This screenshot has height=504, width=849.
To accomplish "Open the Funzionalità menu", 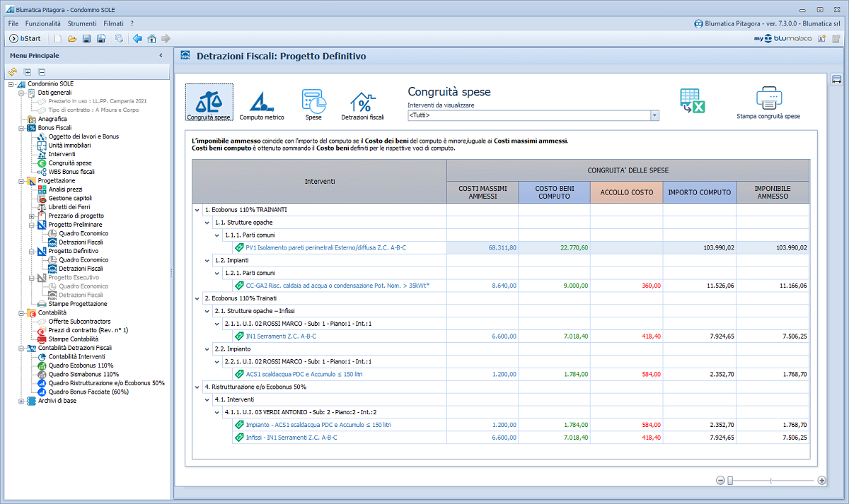I will (x=42, y=23).
